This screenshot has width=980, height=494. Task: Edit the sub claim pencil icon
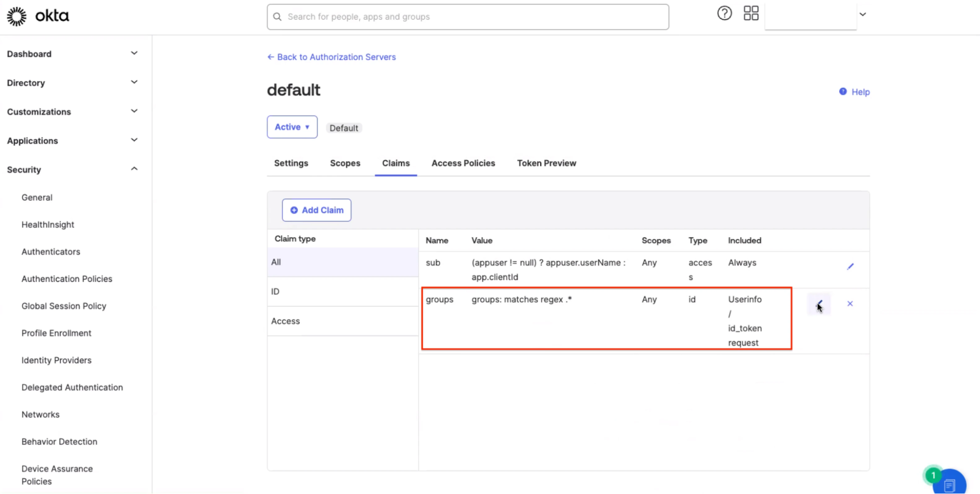[x=850, y=266]
